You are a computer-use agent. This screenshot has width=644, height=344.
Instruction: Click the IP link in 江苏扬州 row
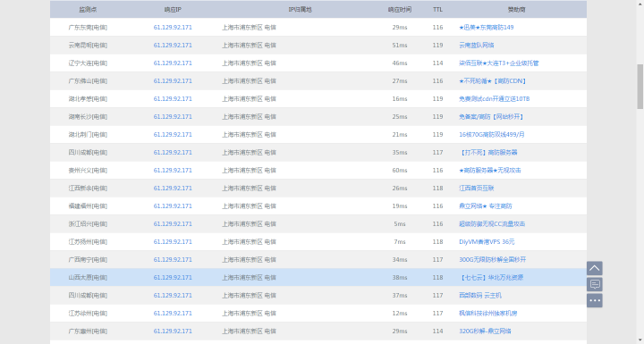(173, 242)
